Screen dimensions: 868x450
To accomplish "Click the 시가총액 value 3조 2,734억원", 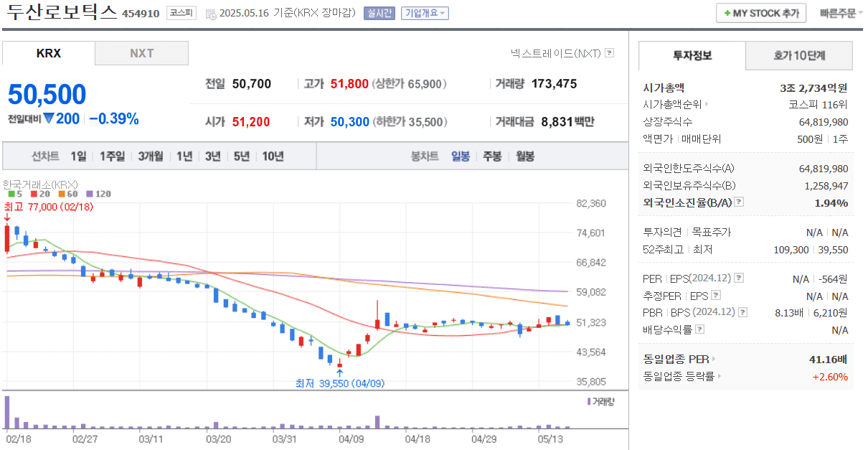I will pyautogui.click(x=813, y=88).
